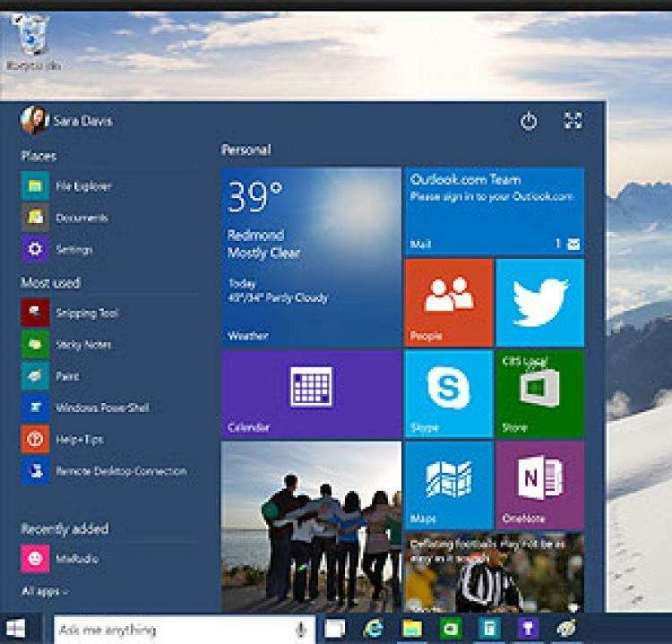Viewport: 672px width, 644px height.
Task: Launch the Snipping Tool icon
Action: 35,313
